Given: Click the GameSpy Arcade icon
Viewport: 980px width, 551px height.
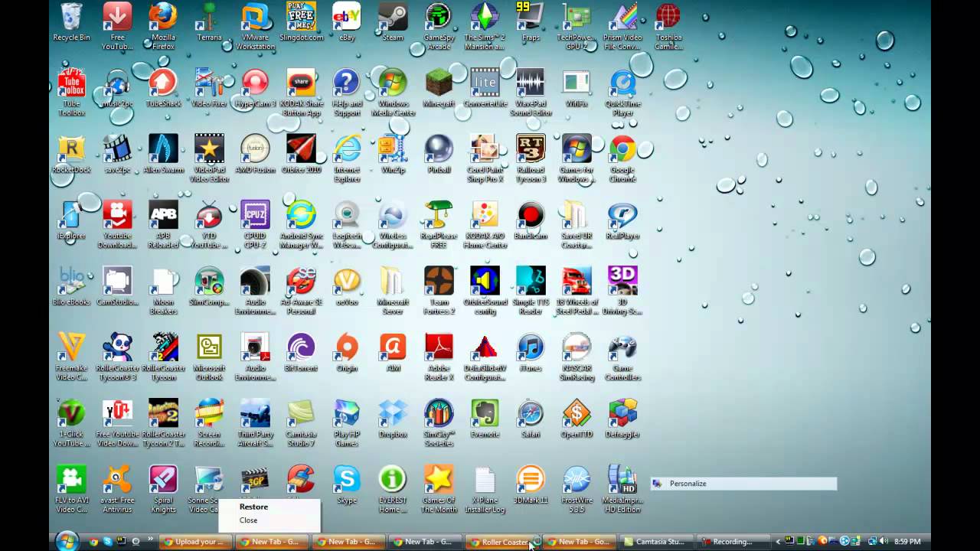Looking at the screenshot, I should (x=439, y=27).
